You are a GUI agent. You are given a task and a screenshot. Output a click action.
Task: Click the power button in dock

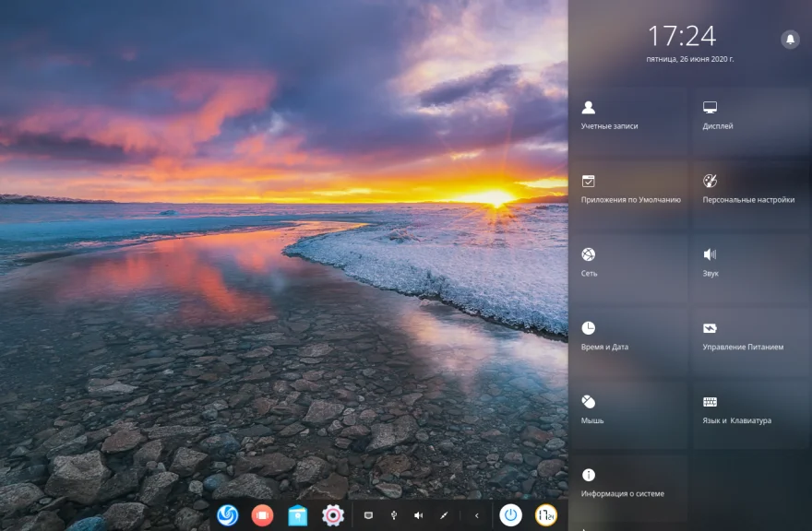pyautogui.click(x=510, y=515)
